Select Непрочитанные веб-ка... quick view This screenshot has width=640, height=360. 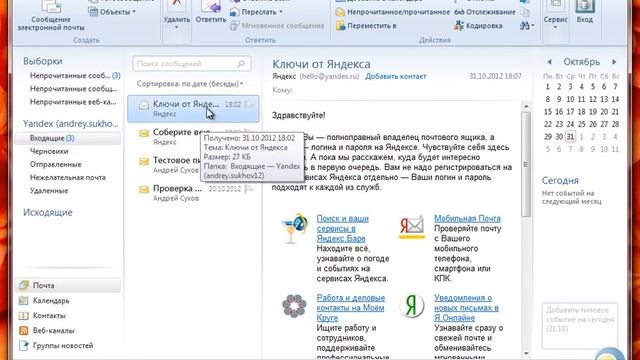[73, 102]
